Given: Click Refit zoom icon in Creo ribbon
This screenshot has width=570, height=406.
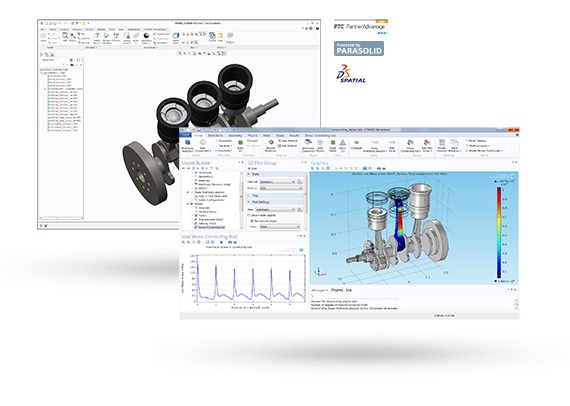Looking at the screenshot, I should click(65, 35).
